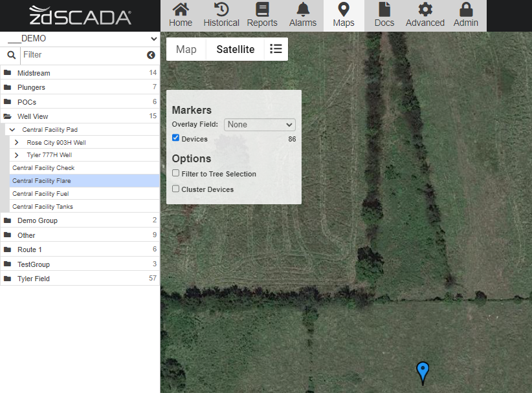
Task: Enable Filter to Tree Selection
Action: (175, 174)
